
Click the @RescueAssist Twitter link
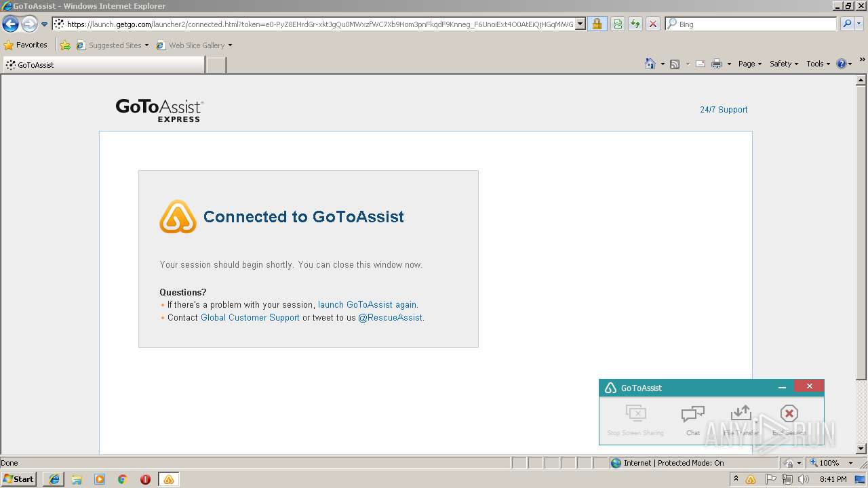coord(390,318)
